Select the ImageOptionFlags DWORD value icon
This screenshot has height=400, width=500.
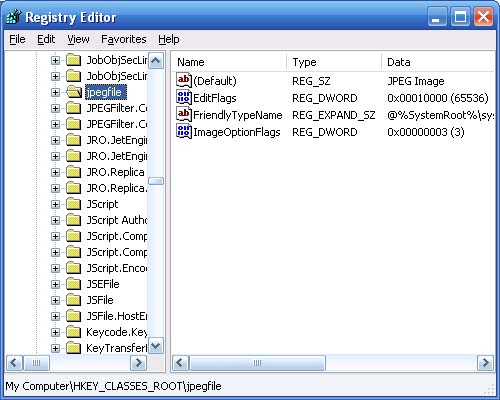(x=184, y=132)
